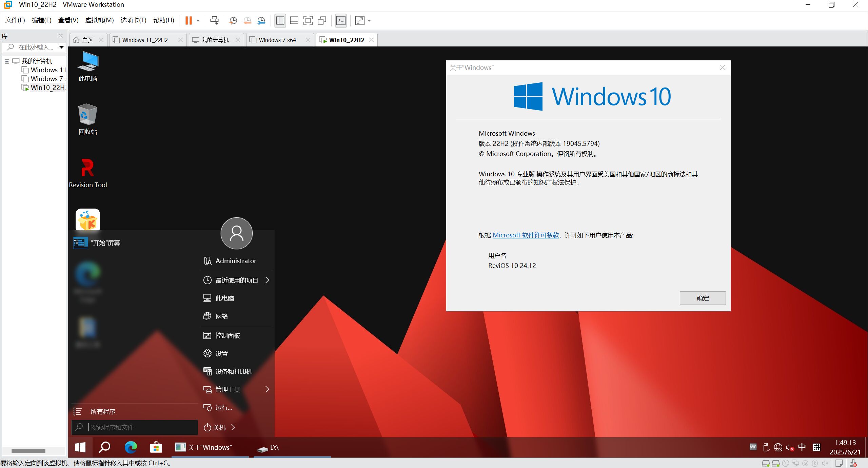
Task: Select Windows 7 in the library tree
Action: [43, 79]
